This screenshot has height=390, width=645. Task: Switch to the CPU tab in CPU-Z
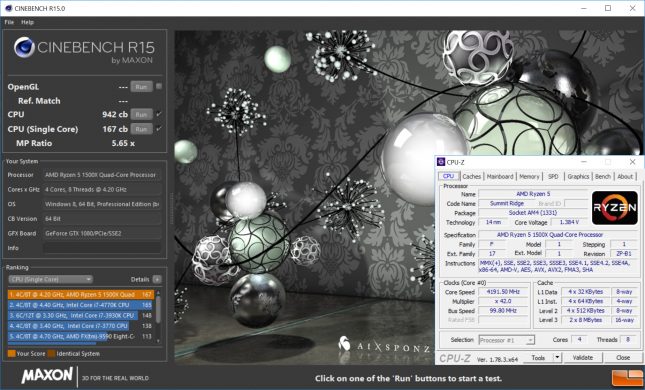click(x=448, y=176)
